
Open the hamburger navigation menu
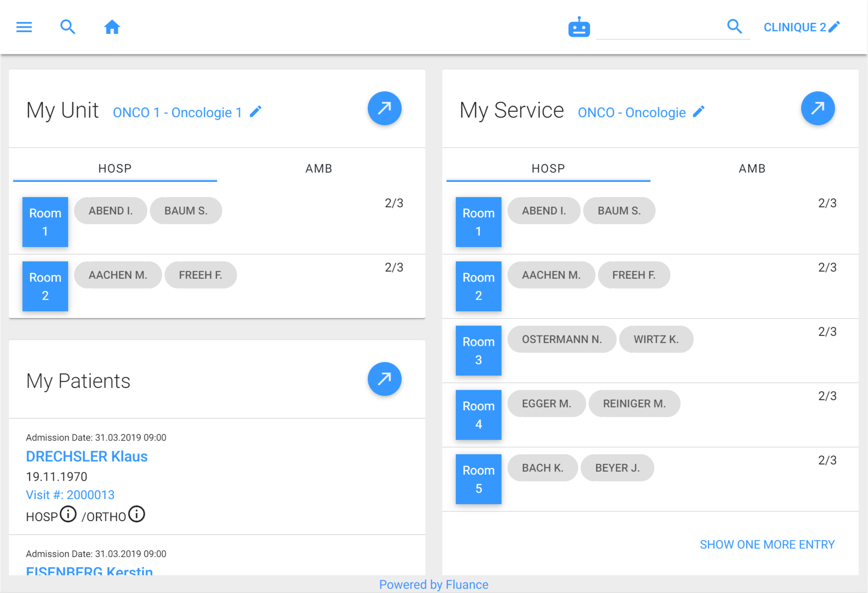pos(24,27)
